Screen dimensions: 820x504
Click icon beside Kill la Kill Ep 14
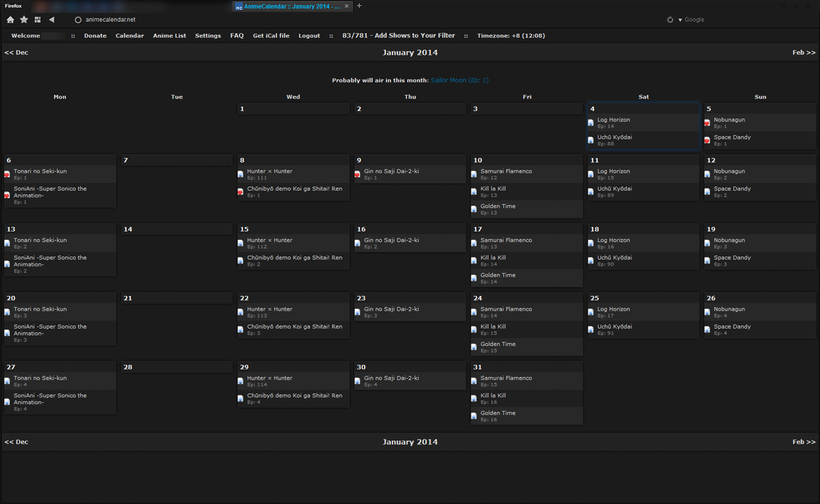pos(474,261)
